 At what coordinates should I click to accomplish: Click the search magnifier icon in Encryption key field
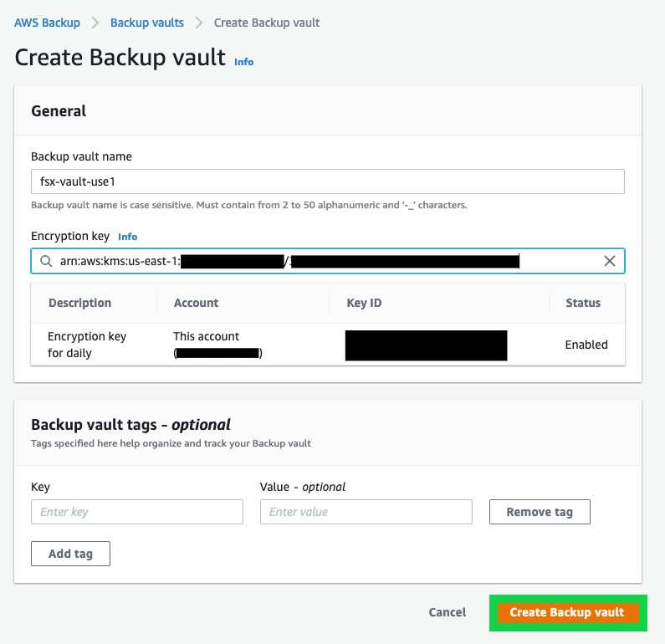(x=45, y=262)
